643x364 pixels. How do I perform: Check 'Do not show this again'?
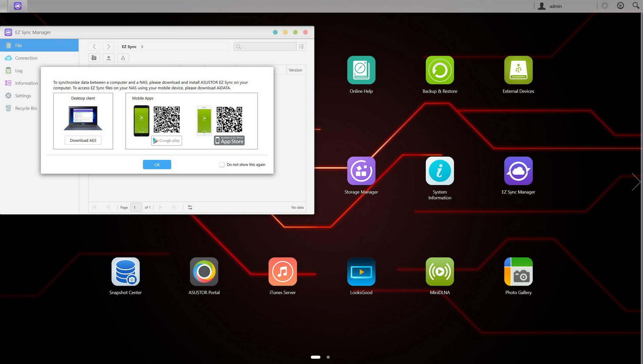click(222, 164)
